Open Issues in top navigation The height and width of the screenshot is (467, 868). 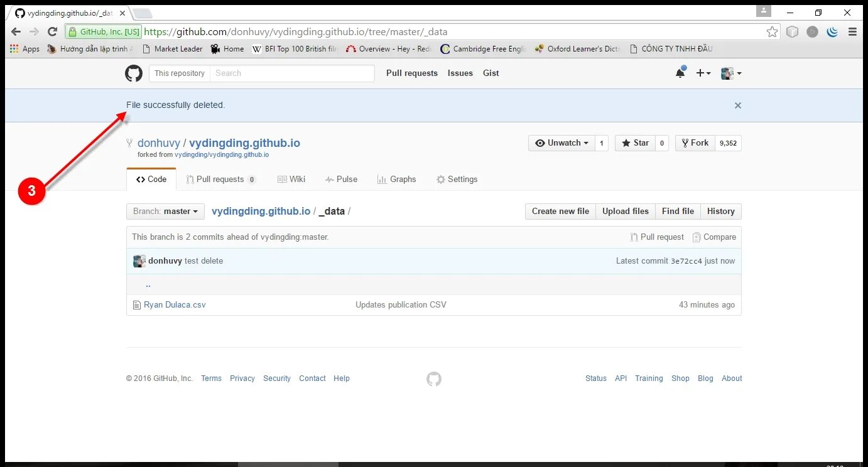click(460, 73)
